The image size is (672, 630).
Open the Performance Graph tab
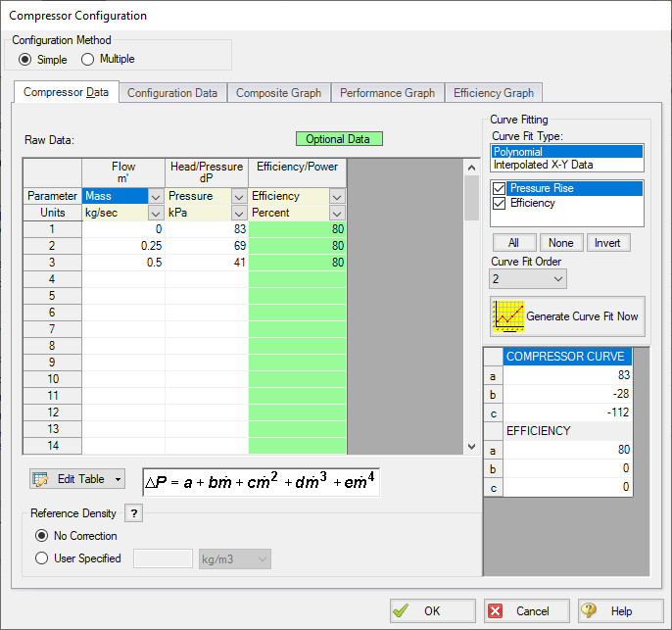pyautogui.click(x=387, y=93)
